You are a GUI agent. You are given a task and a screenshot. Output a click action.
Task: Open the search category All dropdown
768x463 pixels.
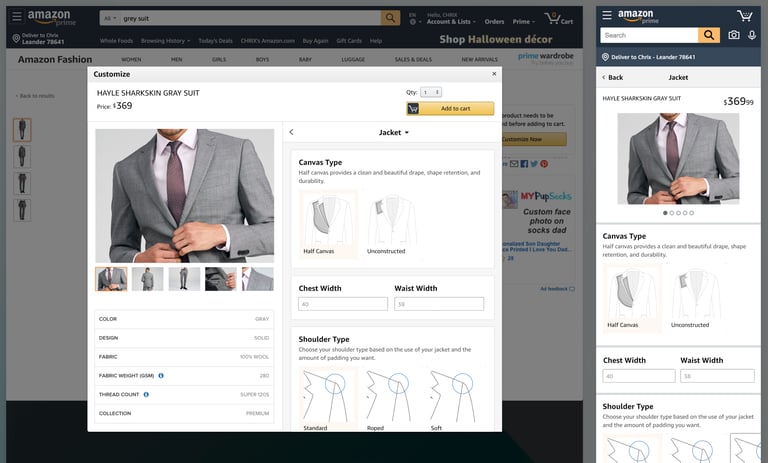tap(110, 19)
